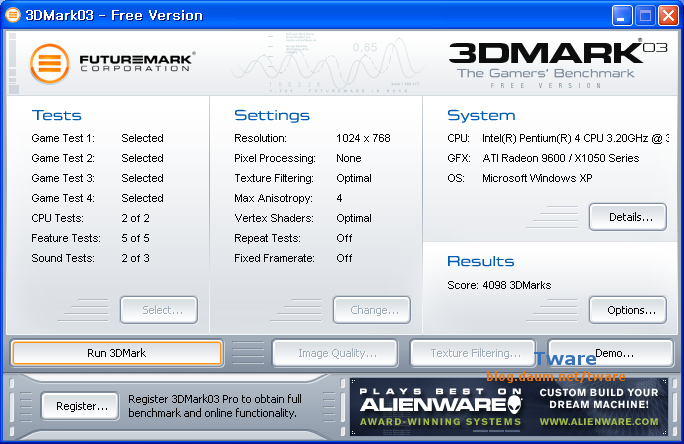Image resolution: width=684 pixels, height=444 pixels.
Task: Click the Game Test 2 Selected status
Action: pyautogui.click(x=142, y=158)
